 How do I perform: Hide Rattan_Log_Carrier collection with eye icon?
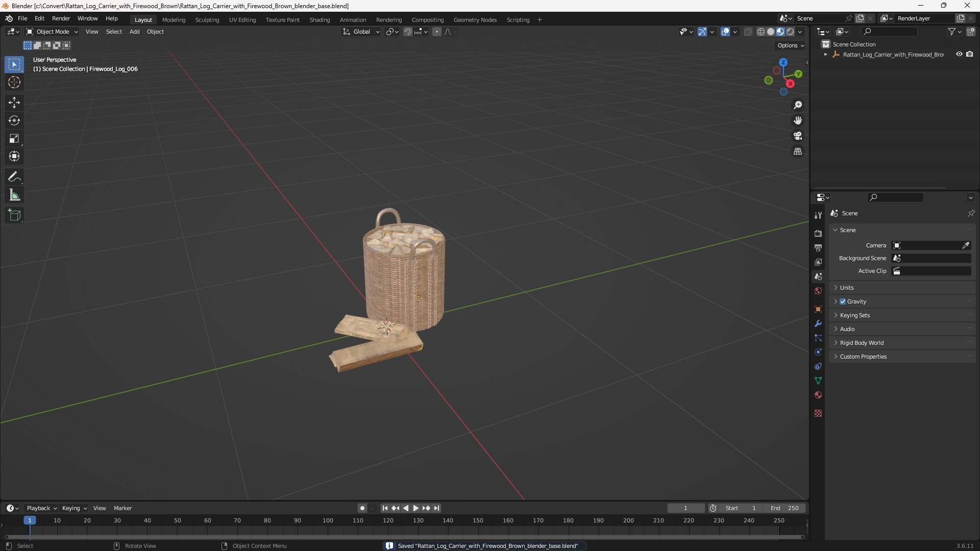coord(959,54)
